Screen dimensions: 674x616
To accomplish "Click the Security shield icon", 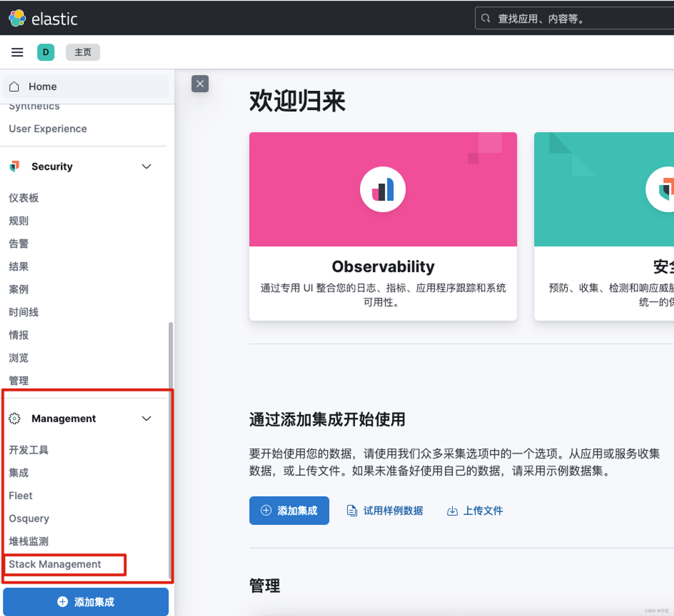I will click(15, 166).
